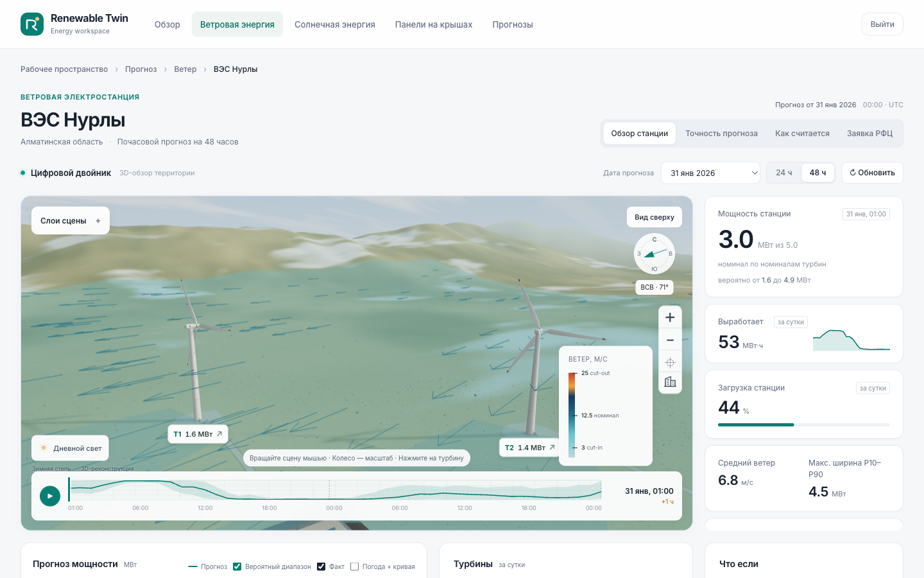Viewport: 924px width, 578px height.
Task: Go to the Прогноз breadcrumb
Action: pyautogui.click(x=141, y=69)
